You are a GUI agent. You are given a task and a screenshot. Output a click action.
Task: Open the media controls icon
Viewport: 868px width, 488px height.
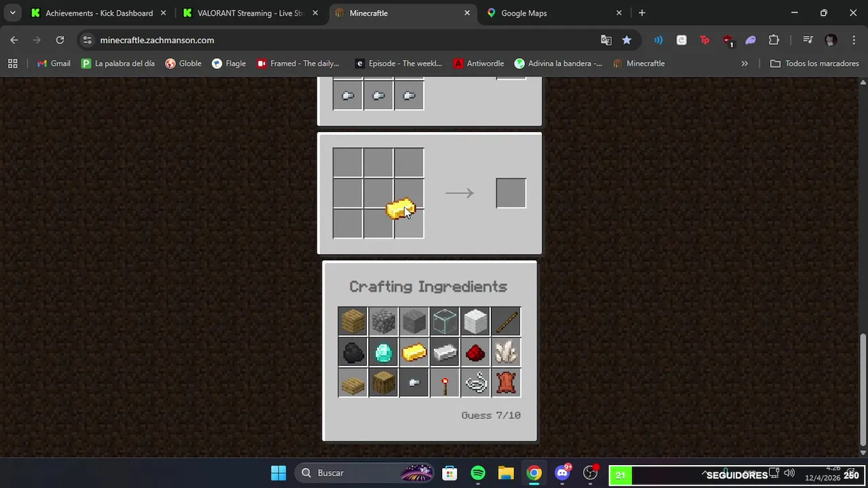[x=808, y=40]
